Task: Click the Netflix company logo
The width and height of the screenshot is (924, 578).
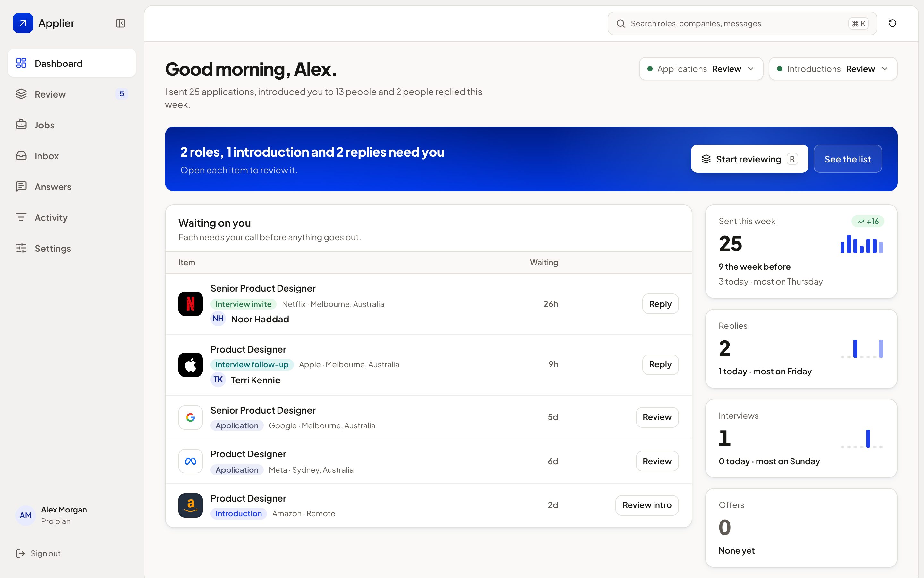Action: pos(191,304)
